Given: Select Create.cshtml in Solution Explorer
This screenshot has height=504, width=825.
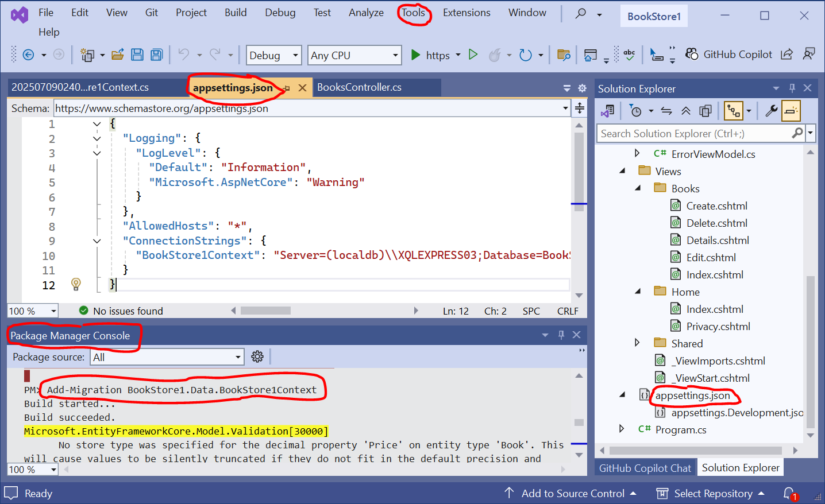Looking at the screenshot, I should pos(716,206).
